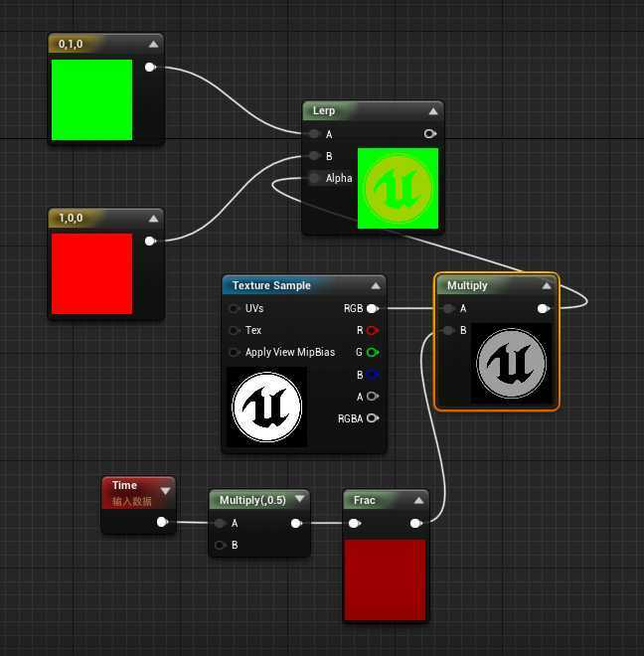Viewport: 644px width, 656px height.
Task: Collapse the Texture Sample node preview
Action: click(376, 285)
